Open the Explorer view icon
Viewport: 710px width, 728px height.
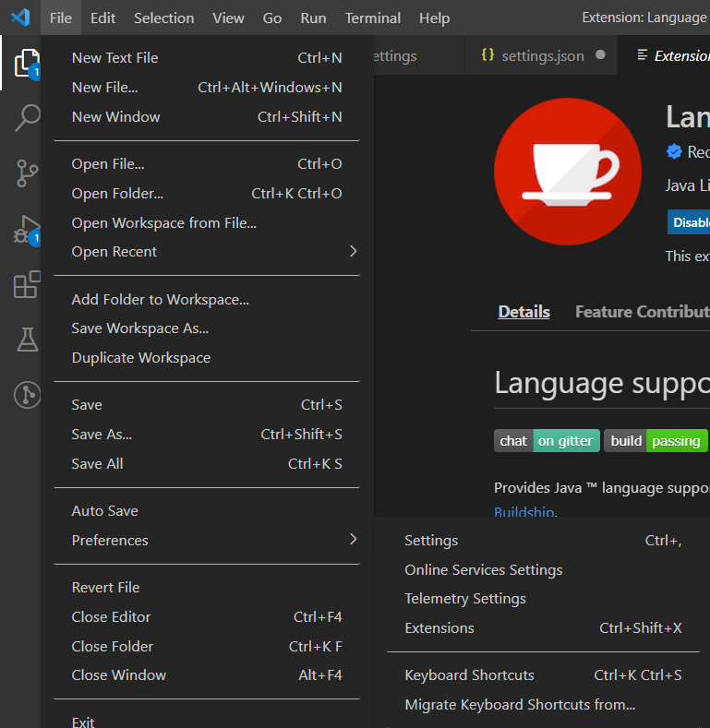[27, 64]
